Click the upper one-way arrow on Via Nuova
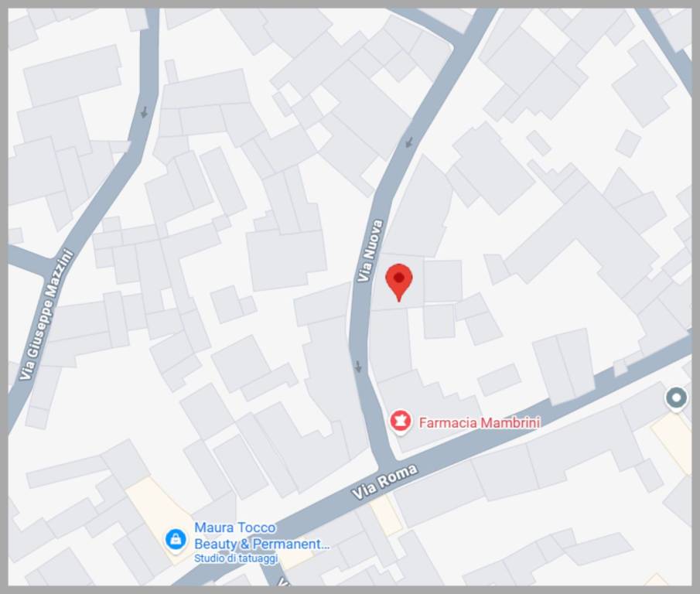Screen dimensions: 700x594 (409, 142)
